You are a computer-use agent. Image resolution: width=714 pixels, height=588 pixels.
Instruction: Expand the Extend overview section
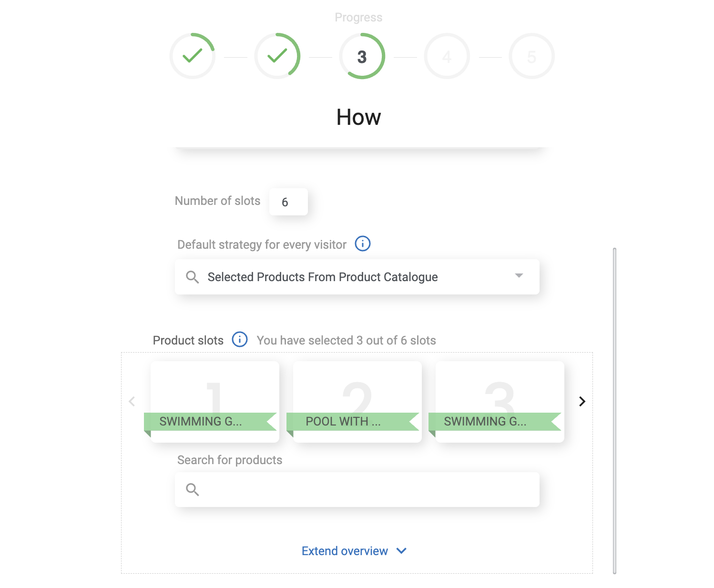tap(401, 551)
